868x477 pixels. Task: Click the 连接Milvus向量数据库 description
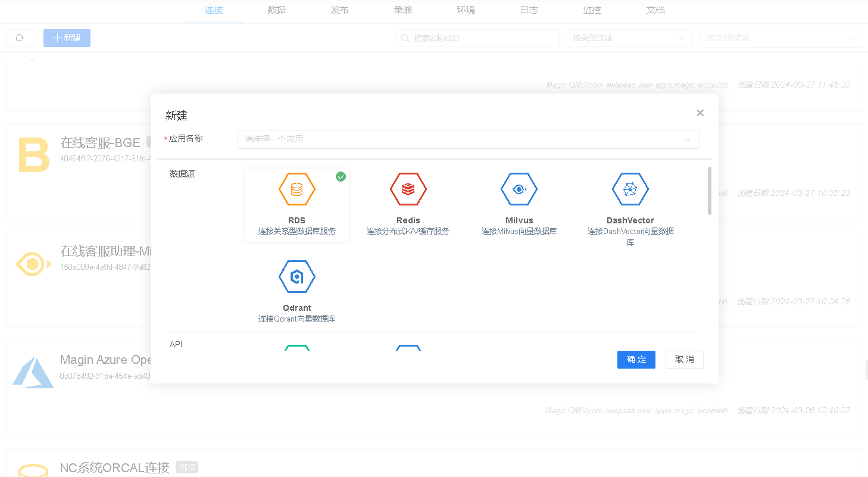(519, 231)
